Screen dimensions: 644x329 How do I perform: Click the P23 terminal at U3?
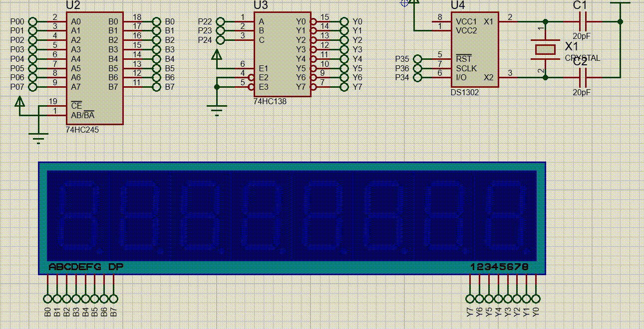pos(221,31)
